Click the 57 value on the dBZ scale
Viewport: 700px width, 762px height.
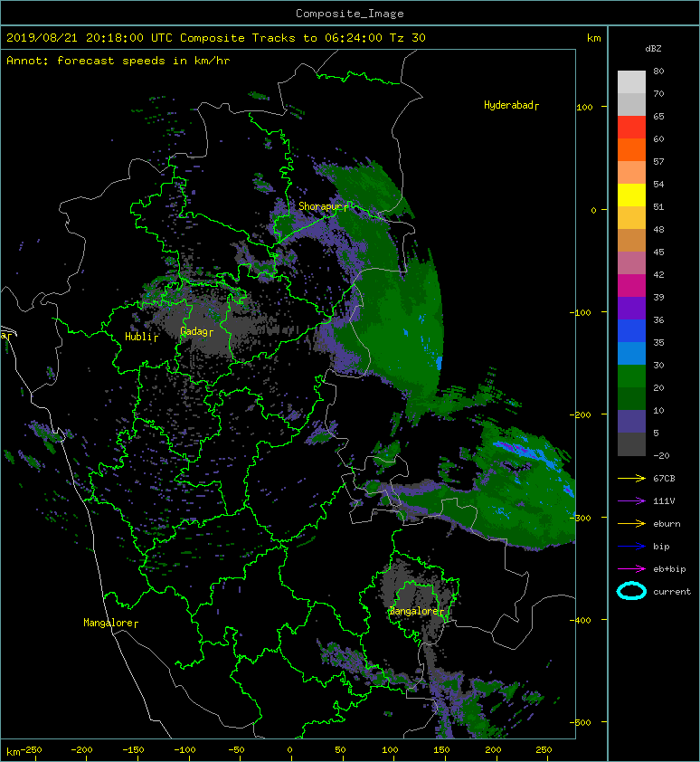658,161
